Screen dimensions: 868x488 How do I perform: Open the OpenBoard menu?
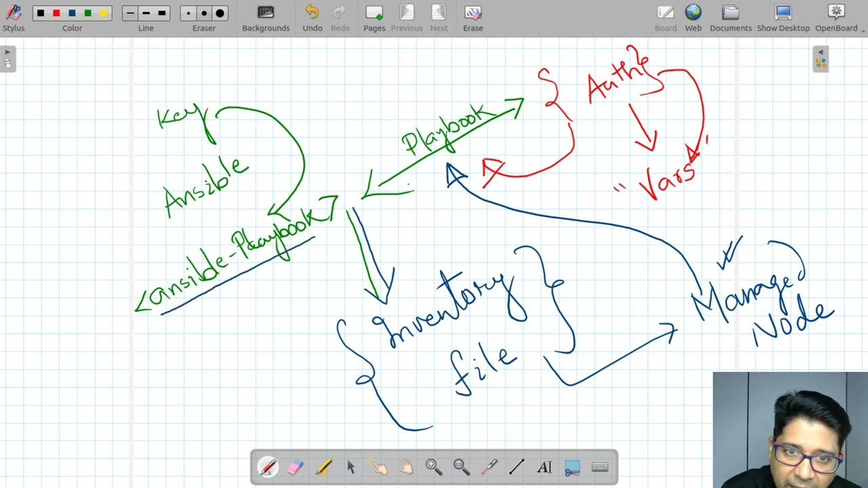click(836, 18)
